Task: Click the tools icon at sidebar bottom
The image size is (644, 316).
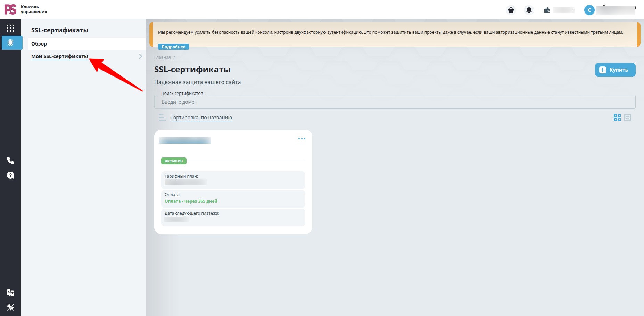Action: (10, 307)
